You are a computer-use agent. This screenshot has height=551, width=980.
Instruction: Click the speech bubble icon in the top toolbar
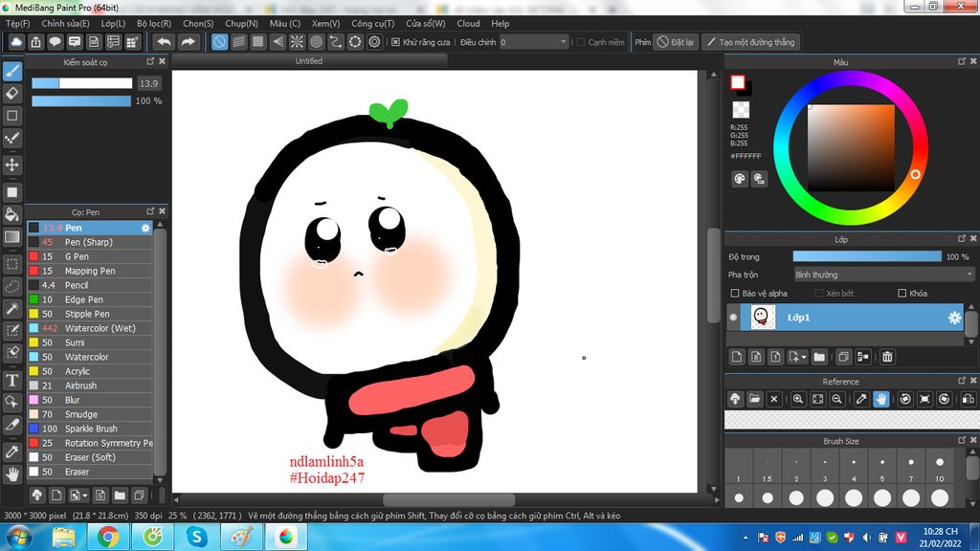tap(55, 42)
